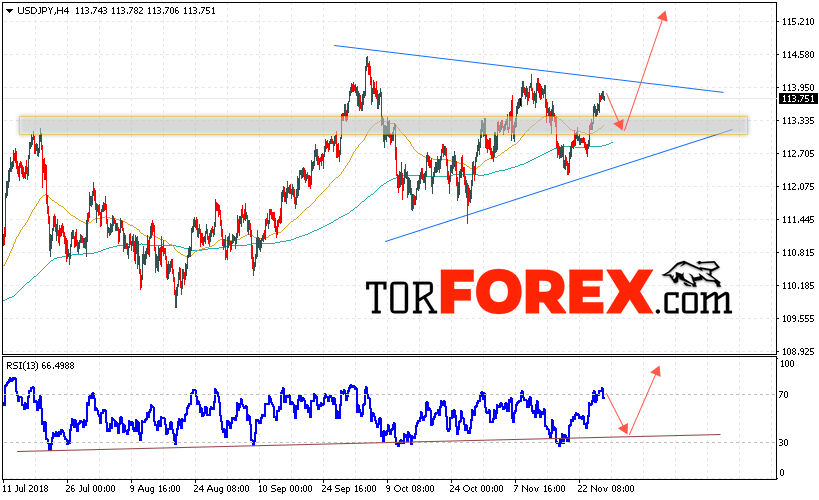Select the upper blue descending trendline

pos(529,69)
